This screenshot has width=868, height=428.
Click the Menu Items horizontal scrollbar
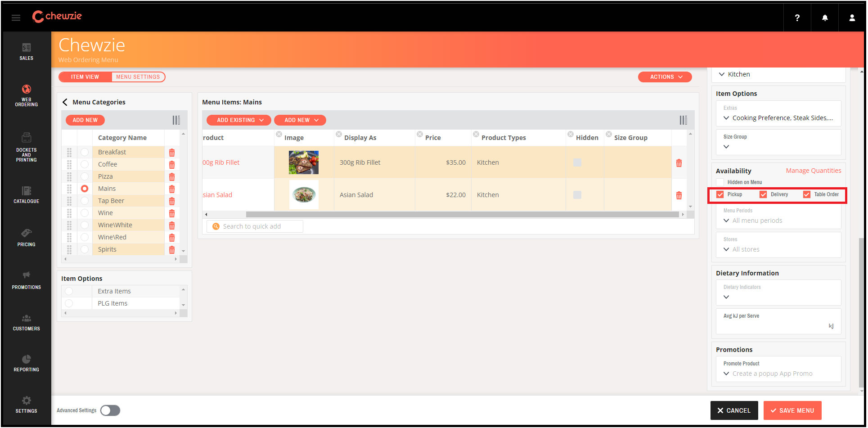click(x=462, y=215)
